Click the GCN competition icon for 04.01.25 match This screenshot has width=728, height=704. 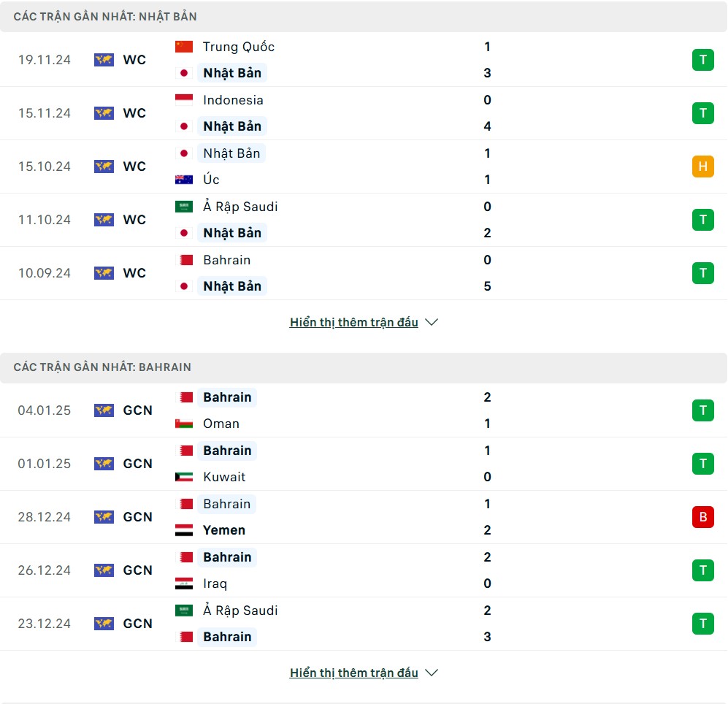[x=104, y=410]
